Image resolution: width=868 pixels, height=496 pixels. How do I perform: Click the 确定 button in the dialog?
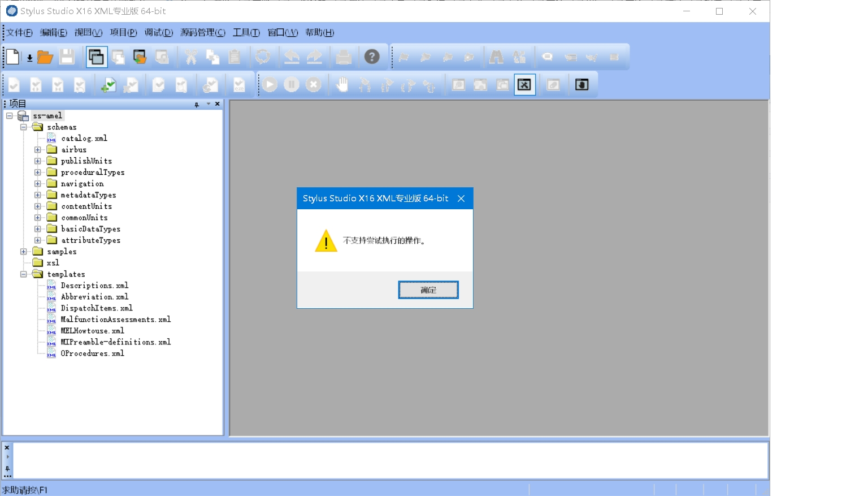pos(428,290)
